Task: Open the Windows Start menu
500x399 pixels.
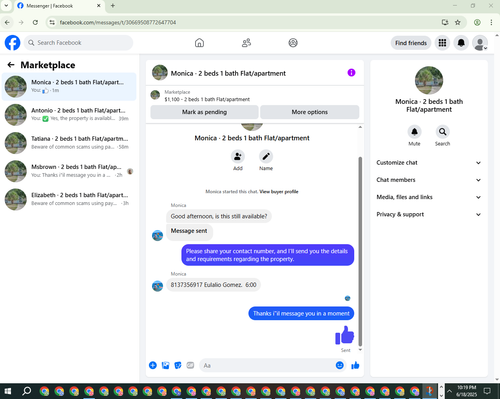Action: pyautogui.click(x=8, y=391)
